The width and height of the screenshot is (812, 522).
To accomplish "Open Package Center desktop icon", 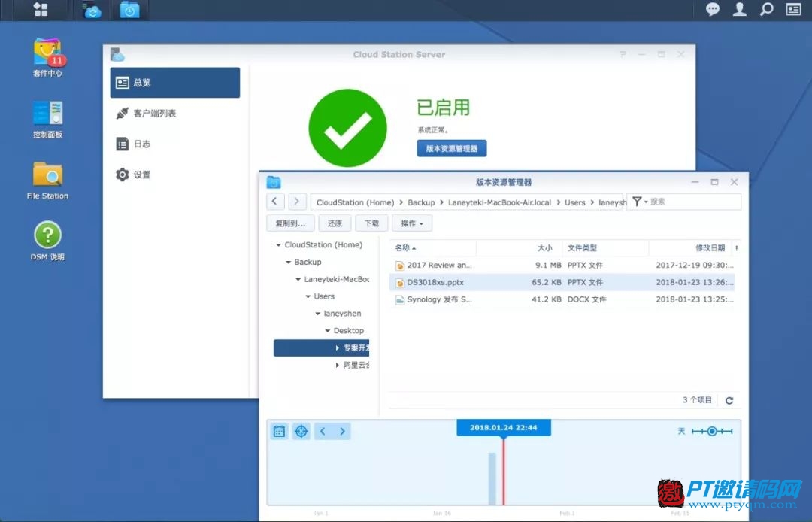I will pyautogui.click(x=47, y=57).
